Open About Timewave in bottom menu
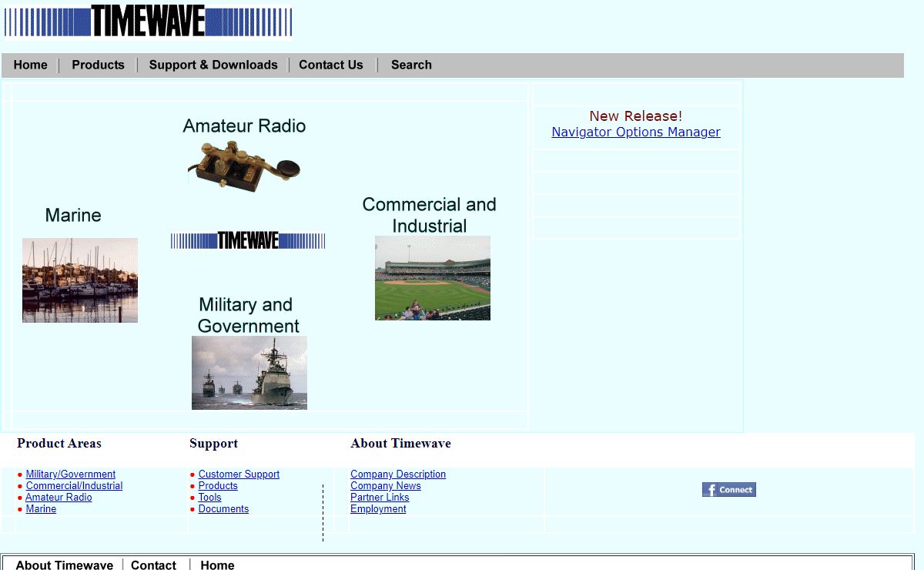This screenshot has width=924, height=570. coord(65,565)
